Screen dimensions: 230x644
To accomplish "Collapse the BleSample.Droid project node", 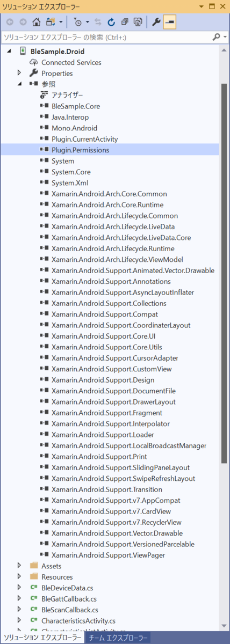I will 9,51.
